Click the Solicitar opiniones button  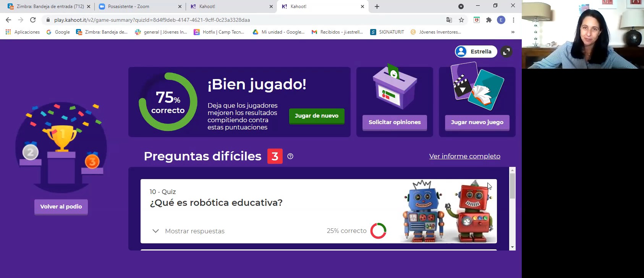(x=395, y=122)
